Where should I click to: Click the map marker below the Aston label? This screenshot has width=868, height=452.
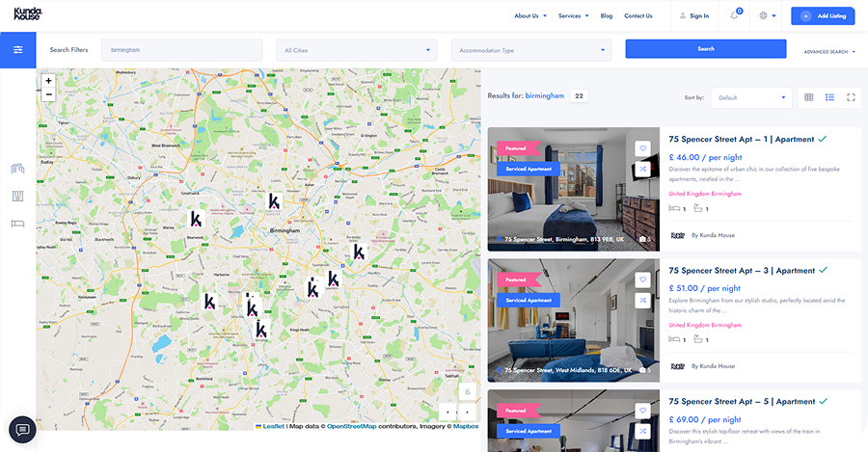coord(274,200)
